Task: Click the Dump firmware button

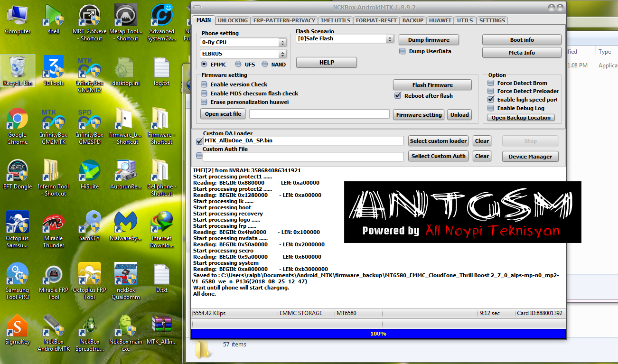Action: click(x=429, y=40)
